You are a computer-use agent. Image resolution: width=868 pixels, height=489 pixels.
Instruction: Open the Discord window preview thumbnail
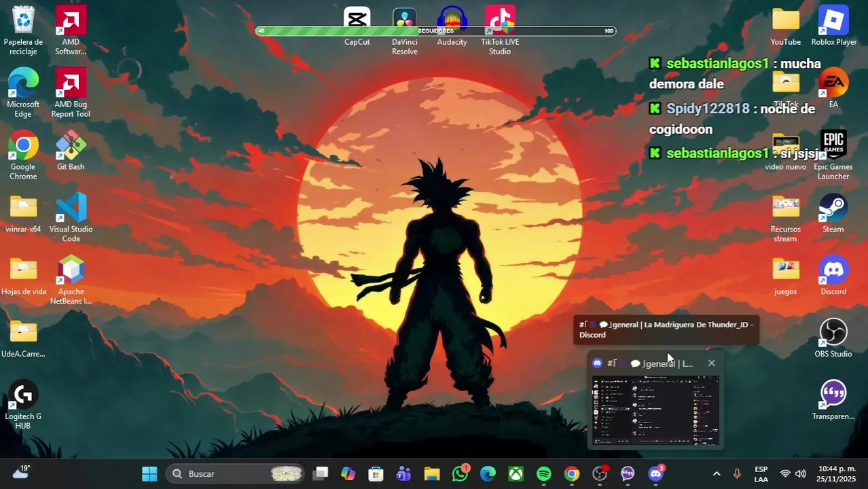655,410
